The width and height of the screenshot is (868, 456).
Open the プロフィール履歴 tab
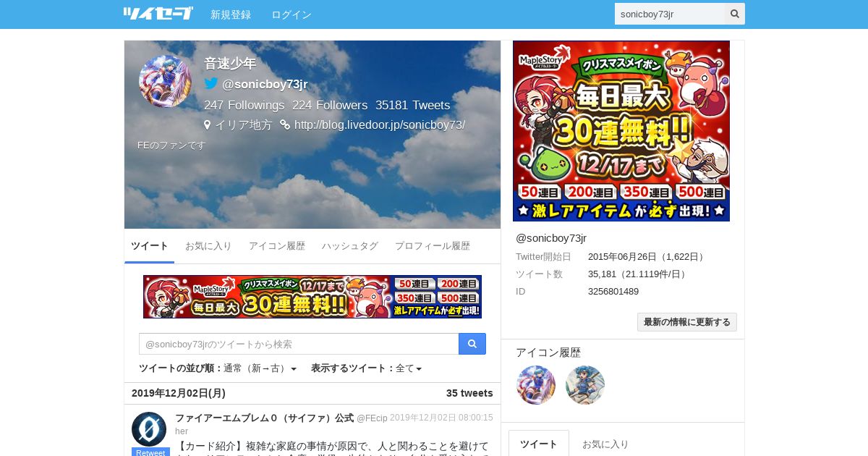433,246
